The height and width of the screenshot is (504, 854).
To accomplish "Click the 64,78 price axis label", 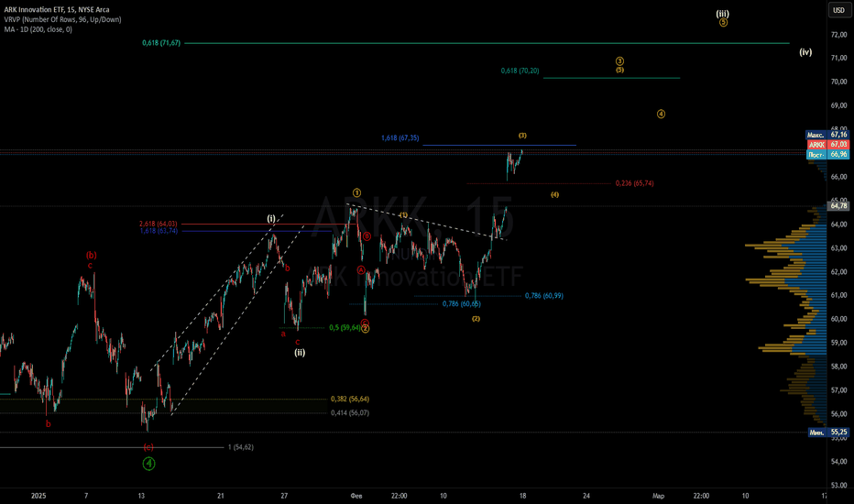I will coord(838,206).
